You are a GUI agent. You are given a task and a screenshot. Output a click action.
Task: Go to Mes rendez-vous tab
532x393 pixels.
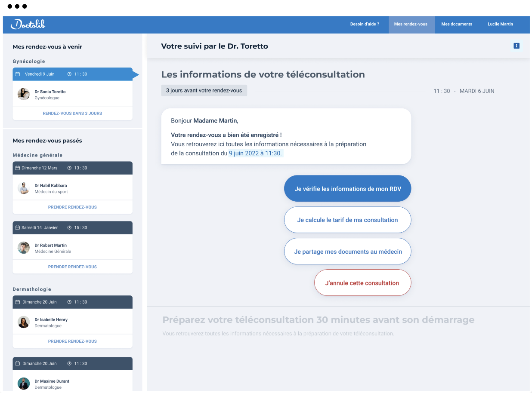[x=411, y=25]
